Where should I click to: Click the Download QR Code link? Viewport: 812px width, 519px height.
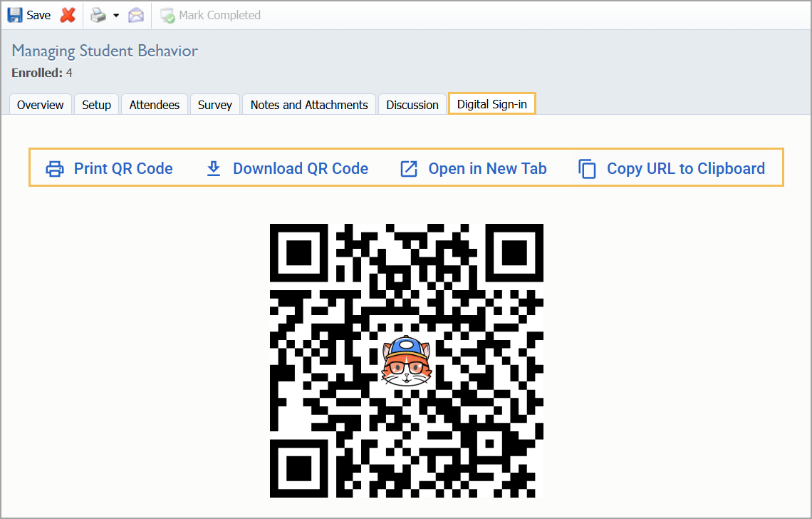coord(301,168)
